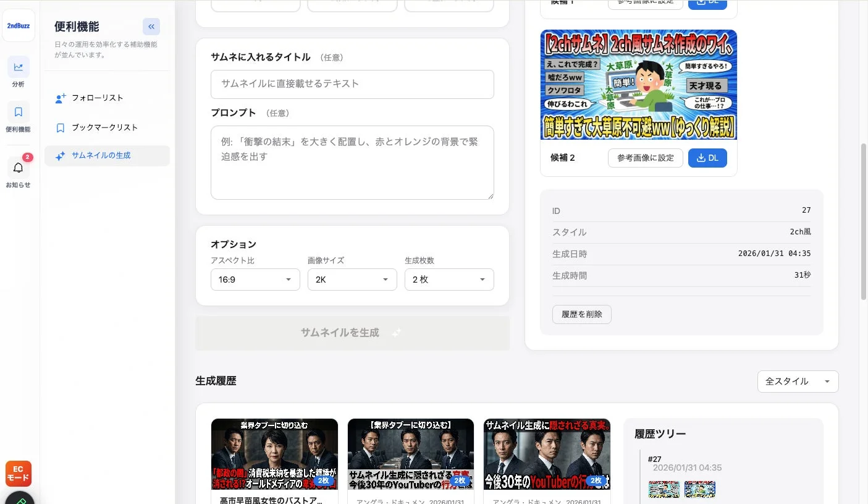Set 候補2 as reference via 参考画像に設定
868x504 pixels.
point(645,158)
